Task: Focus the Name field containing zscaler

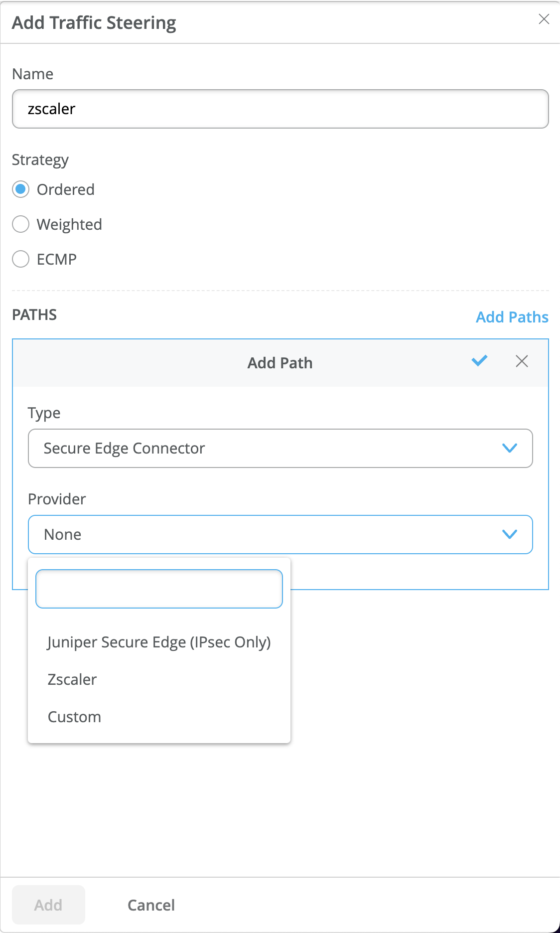Action: [280, 109]
